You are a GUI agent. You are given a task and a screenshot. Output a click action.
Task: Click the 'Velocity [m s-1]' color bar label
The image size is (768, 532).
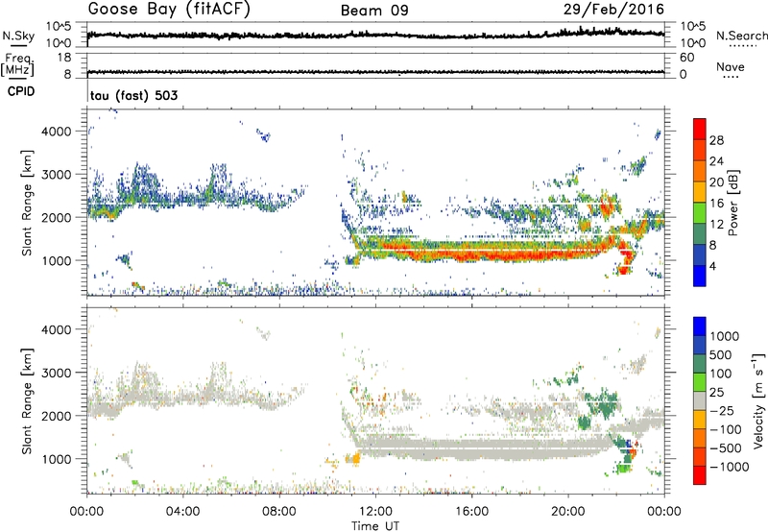tap(758, 400)
